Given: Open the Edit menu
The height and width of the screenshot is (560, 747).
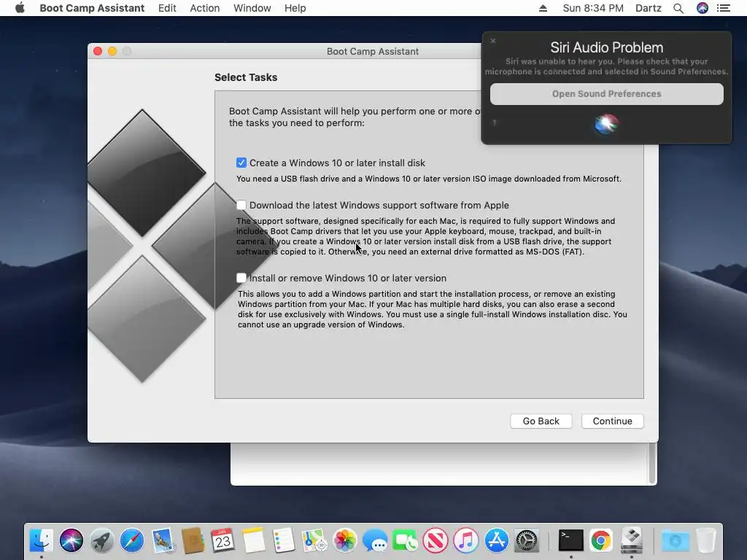Looking at the screenshot, I should (167, 8).
